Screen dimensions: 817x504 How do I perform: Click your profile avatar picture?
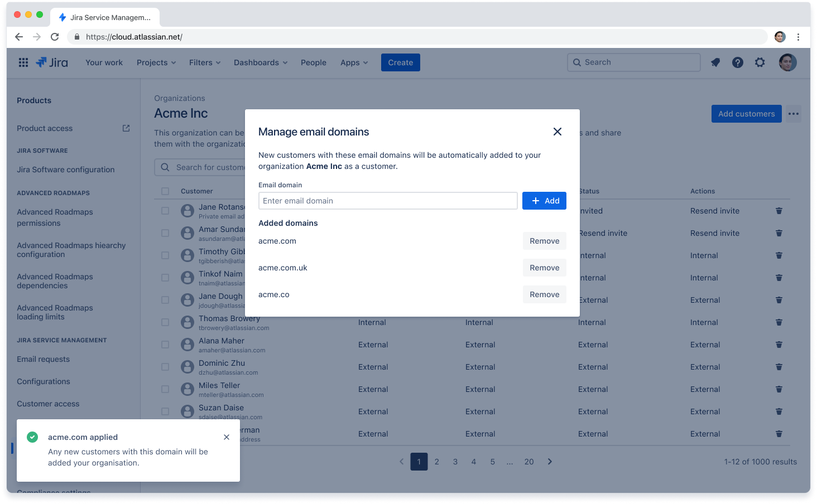[x=788, y=62]
